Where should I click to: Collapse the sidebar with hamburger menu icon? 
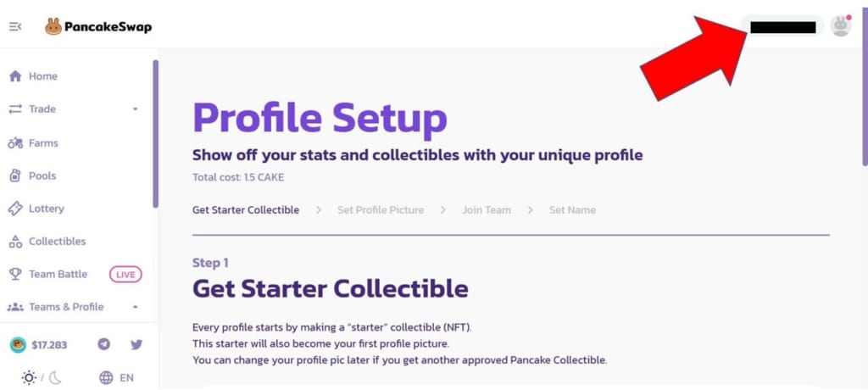point(15,26)
